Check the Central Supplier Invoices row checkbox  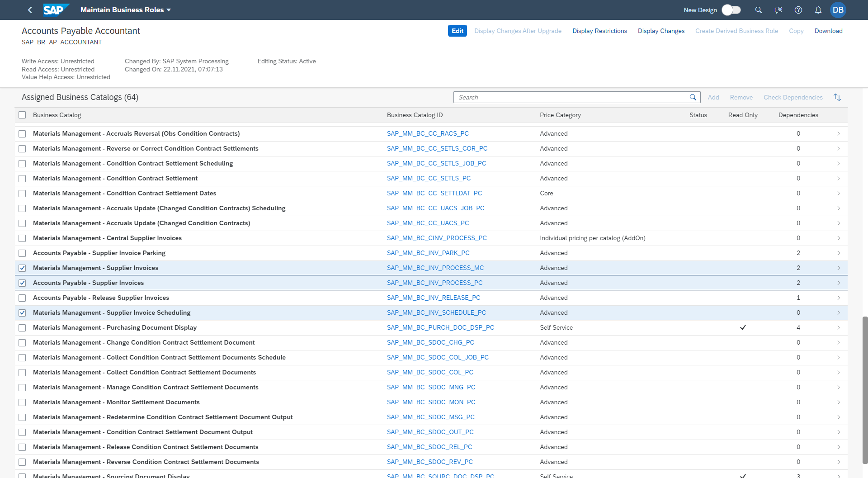(x=22, y=238)
